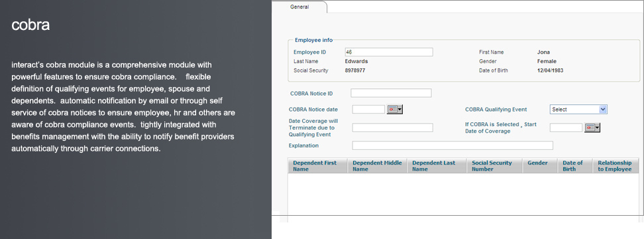Switch to the General tab
This screenshot has height=239, width=644.
click(299, 7)
